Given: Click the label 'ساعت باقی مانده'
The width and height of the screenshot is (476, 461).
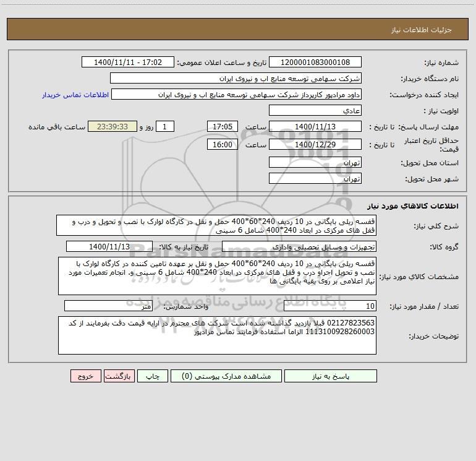Looking at the screenshot, I should [57, 127].
